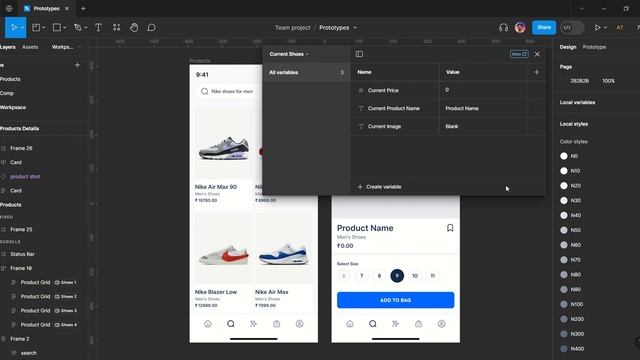Viewport: 640px width, 360px height.
Task: Open the Beta link badge
Action: pyautogui.click(x=519, y=54)
